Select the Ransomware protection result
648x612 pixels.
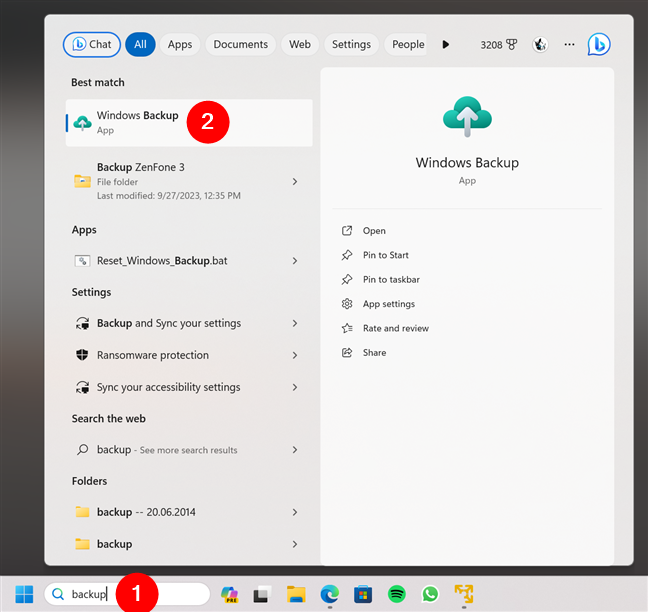189,355
